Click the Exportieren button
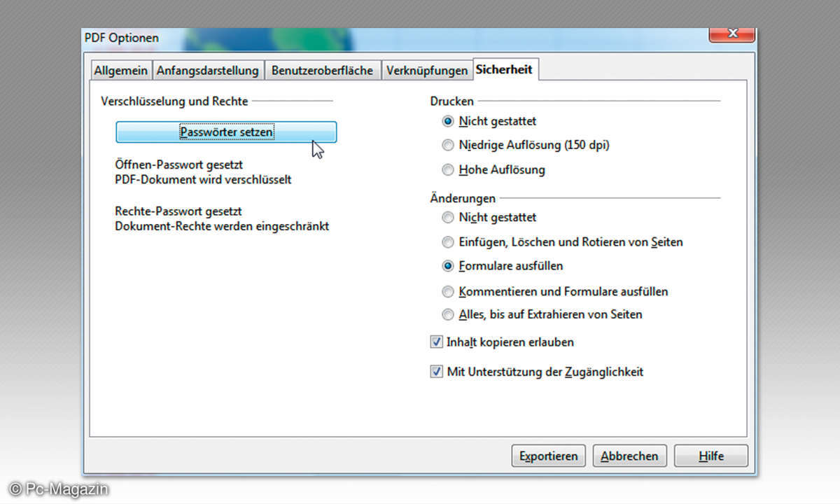 point(548,456)
